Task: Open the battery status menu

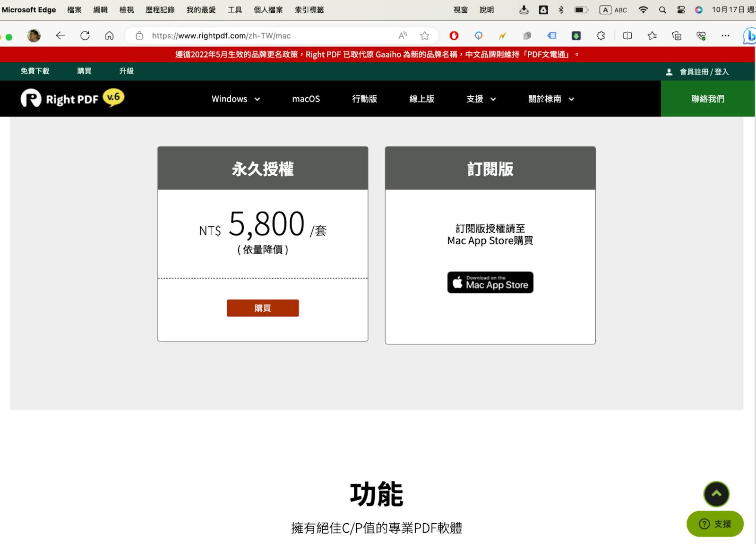Action: 581,9
